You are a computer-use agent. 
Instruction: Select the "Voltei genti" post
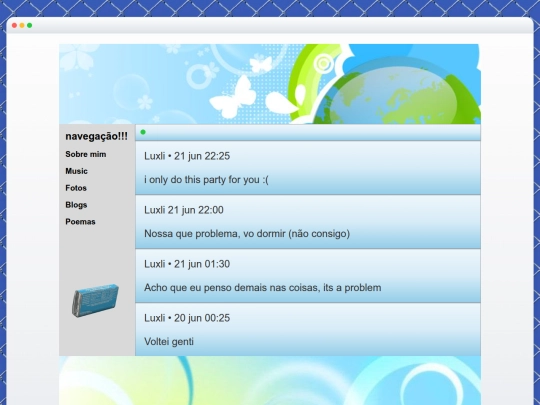click(308, 330)
